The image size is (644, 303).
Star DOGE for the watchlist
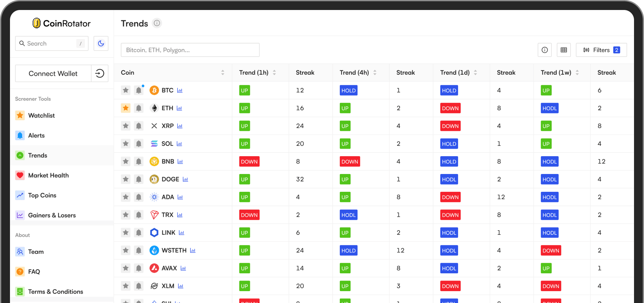point(126,179)
